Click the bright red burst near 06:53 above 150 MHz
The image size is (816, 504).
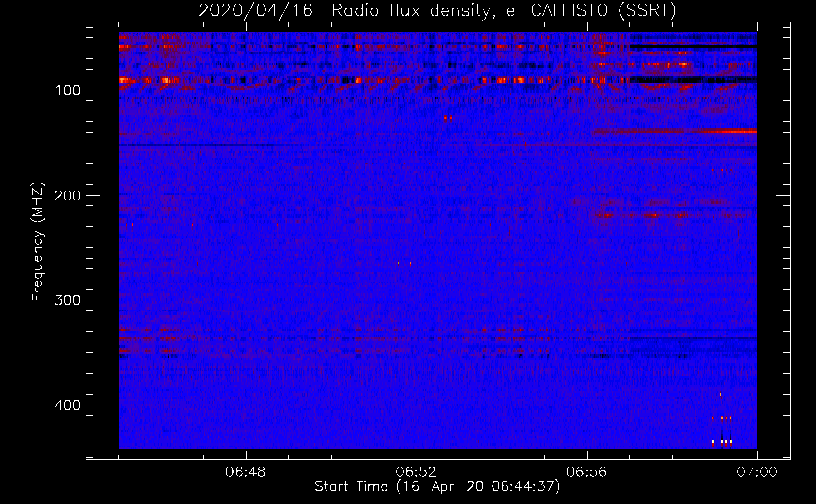[448, 118]
